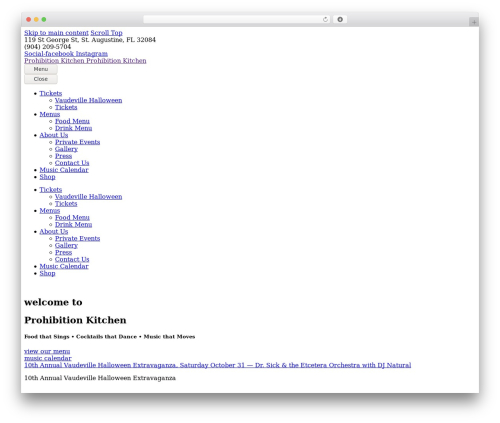Open Food Menu in first navigation list
The image size is (500, 423).
72,121
